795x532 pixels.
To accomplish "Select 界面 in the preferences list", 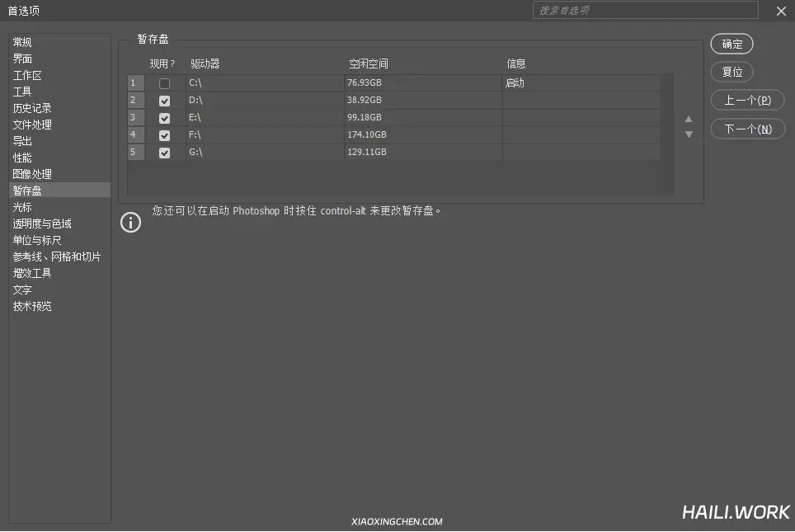I will pyautogui.click(x=23, y=59).
